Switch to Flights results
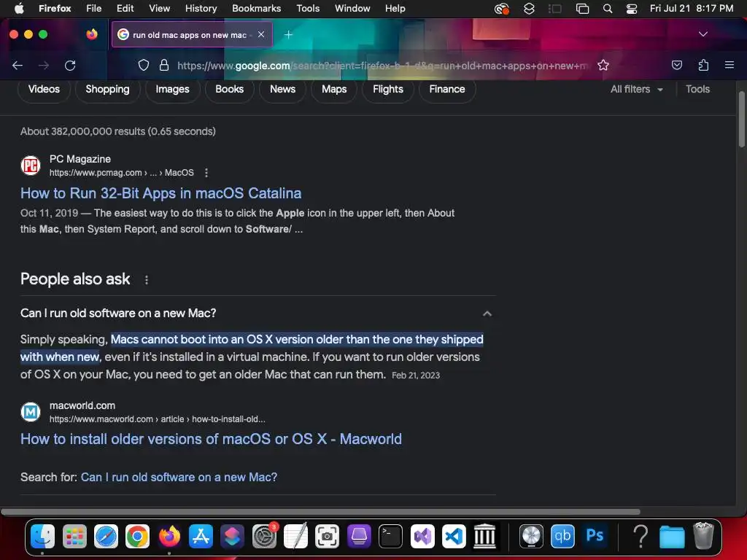747x560 pixels. pyautogui.click(x=388, y=89)
